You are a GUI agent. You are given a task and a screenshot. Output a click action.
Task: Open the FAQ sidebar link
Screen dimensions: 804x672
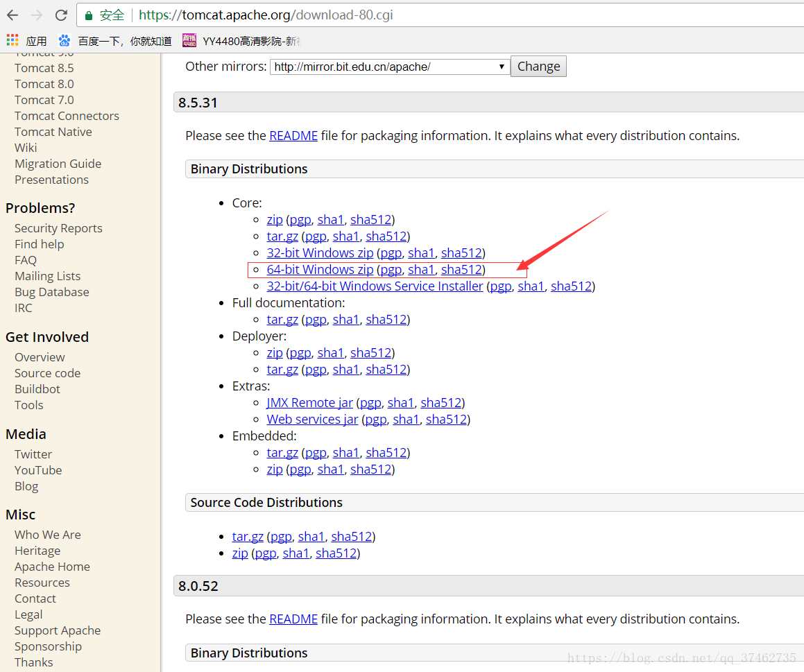coord(26,260)
